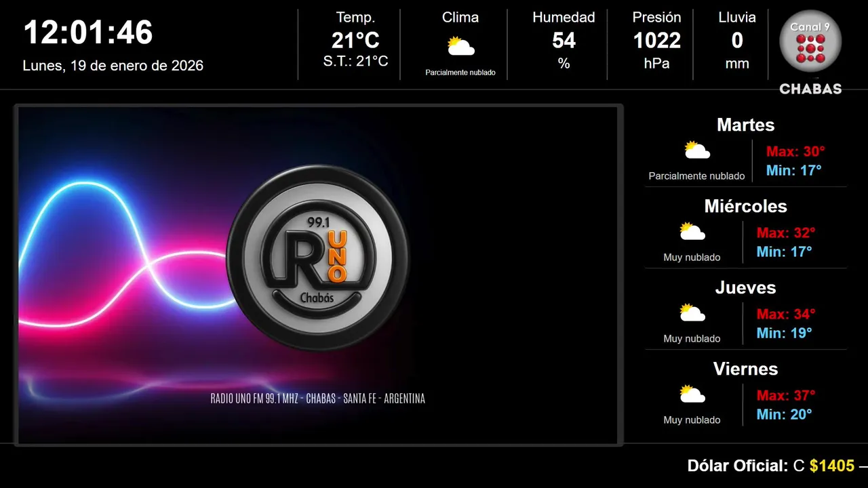Click the Martes day heading
Viewport: 868px width, 488px height.
click(745, 125)
